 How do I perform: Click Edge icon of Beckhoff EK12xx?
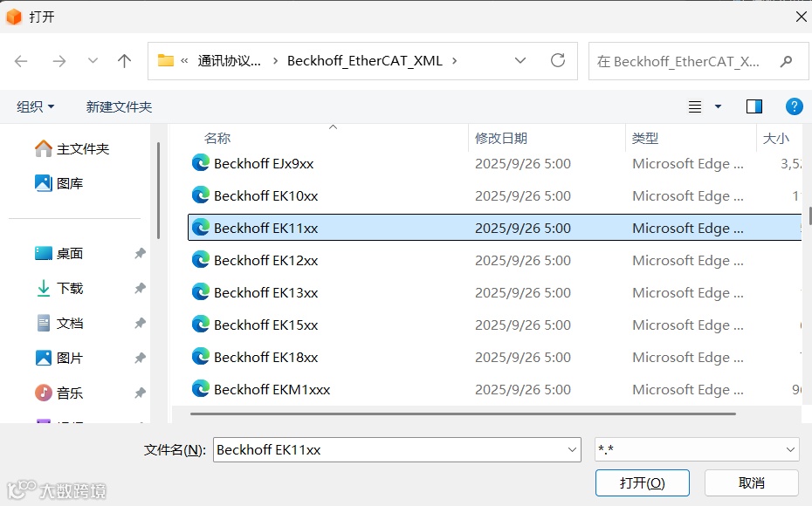click(201, 260)
